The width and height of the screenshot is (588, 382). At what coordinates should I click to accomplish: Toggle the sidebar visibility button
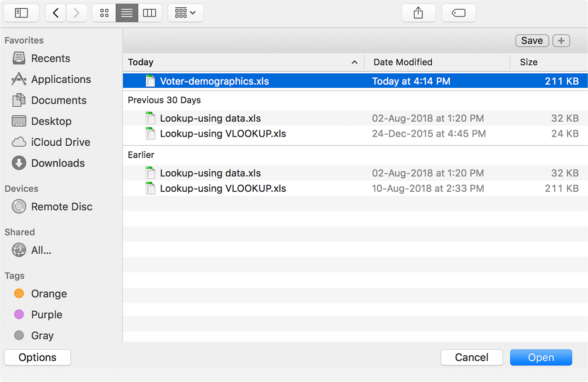coord(22,13)
